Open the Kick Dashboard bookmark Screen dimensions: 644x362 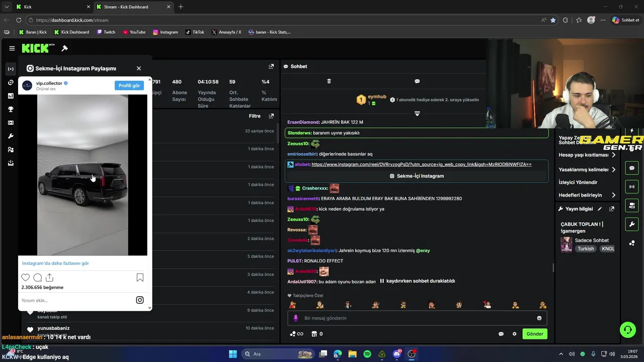pyautogui.click(x=71, y=32)
